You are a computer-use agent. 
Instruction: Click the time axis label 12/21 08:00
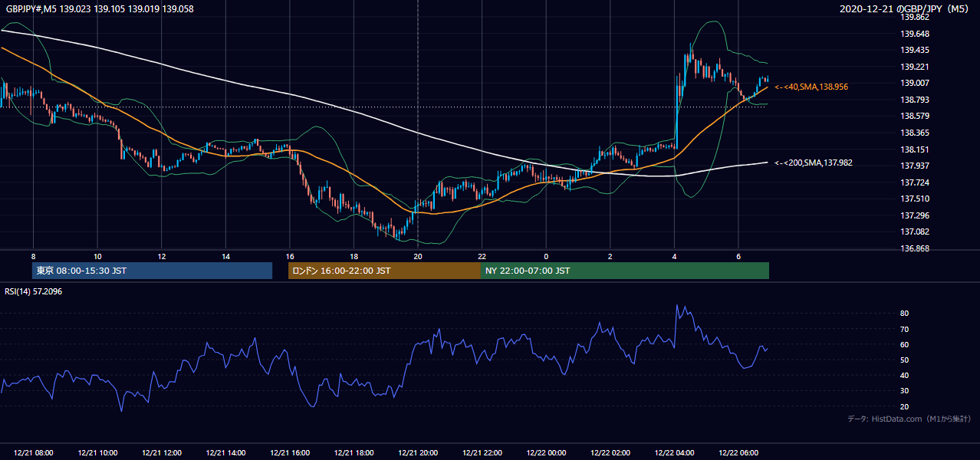pyautogui.click(x=33, y=453)
